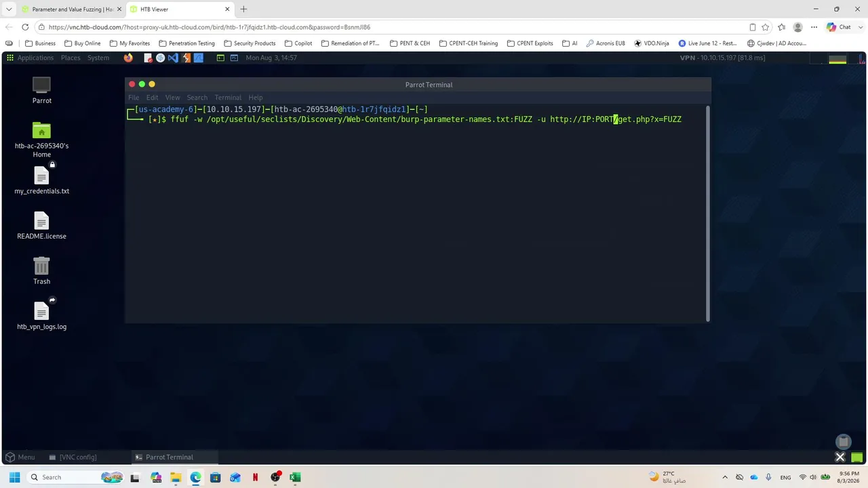This screenshot has height=488, width=868.
Task: Open the terminal View menu
Action: point(173,98)
